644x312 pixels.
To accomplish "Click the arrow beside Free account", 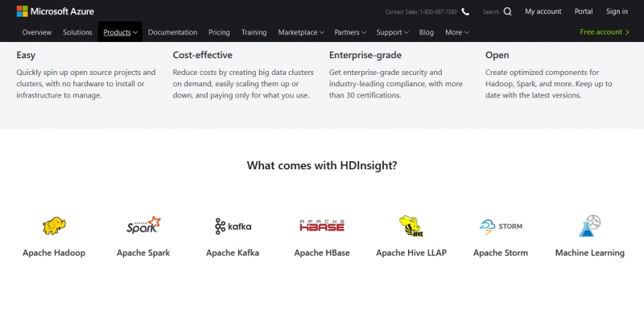I will coord(627,32).
